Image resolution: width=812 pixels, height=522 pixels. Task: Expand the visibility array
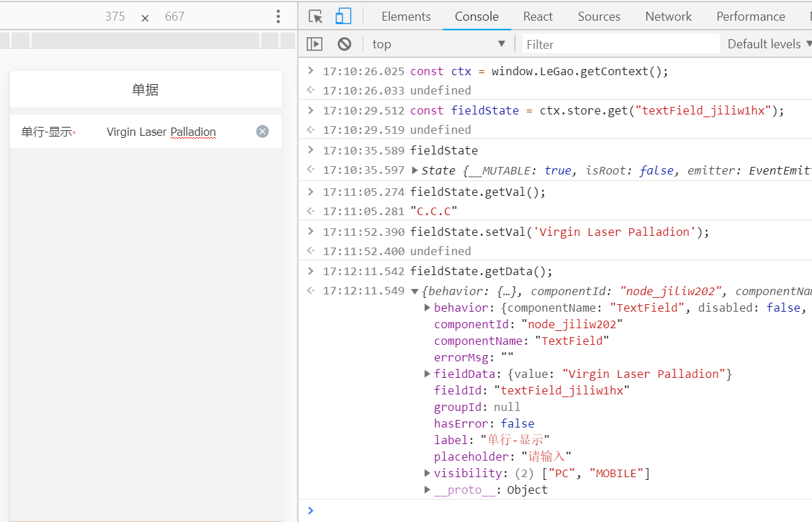(428, 473)
